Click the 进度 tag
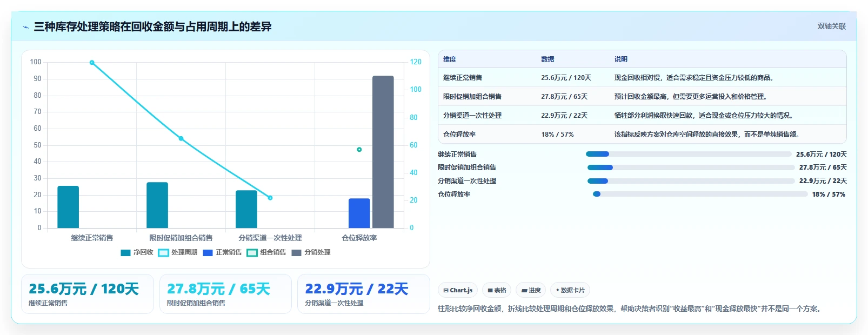 pos(531,290)
